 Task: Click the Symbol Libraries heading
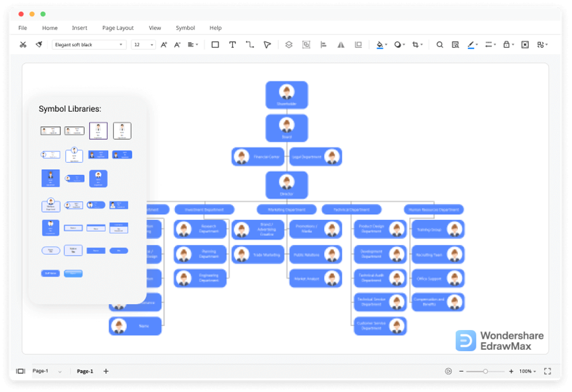pos(70,109)
